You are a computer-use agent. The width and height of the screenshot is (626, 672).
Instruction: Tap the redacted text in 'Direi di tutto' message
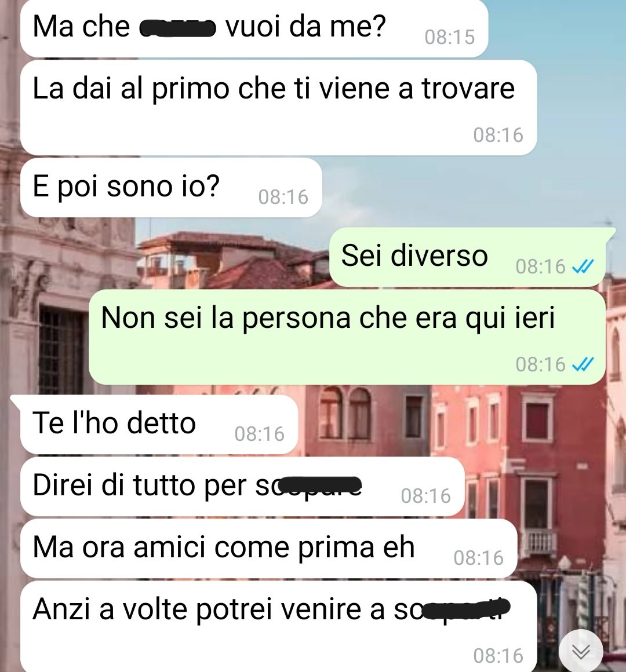click(319, 486)
